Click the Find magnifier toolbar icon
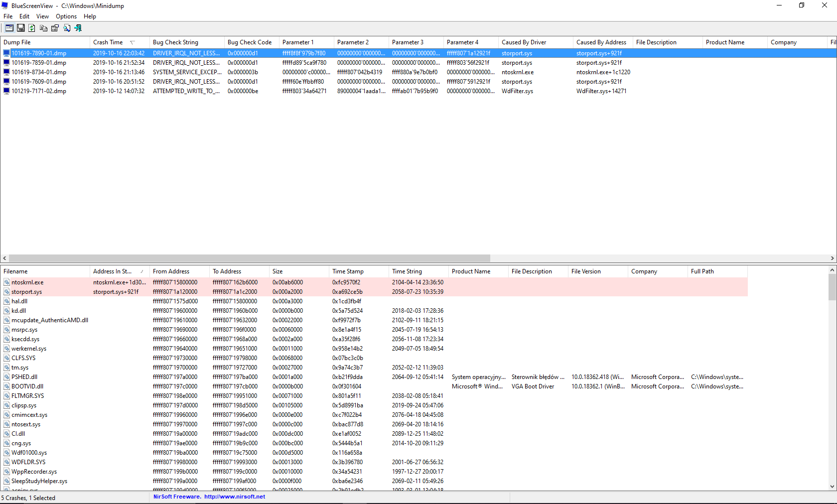 click(x=67, y=28)
